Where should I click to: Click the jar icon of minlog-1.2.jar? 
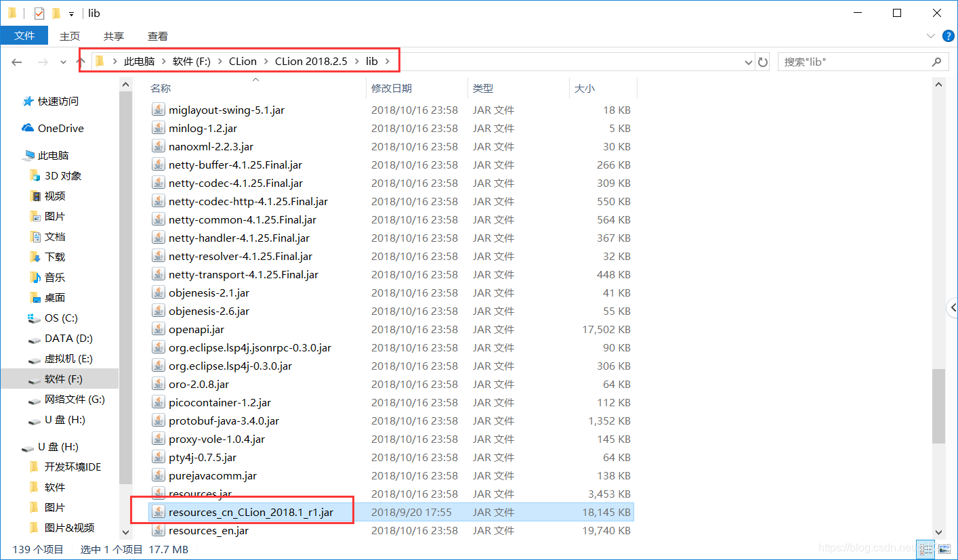(x=159, y=128)
